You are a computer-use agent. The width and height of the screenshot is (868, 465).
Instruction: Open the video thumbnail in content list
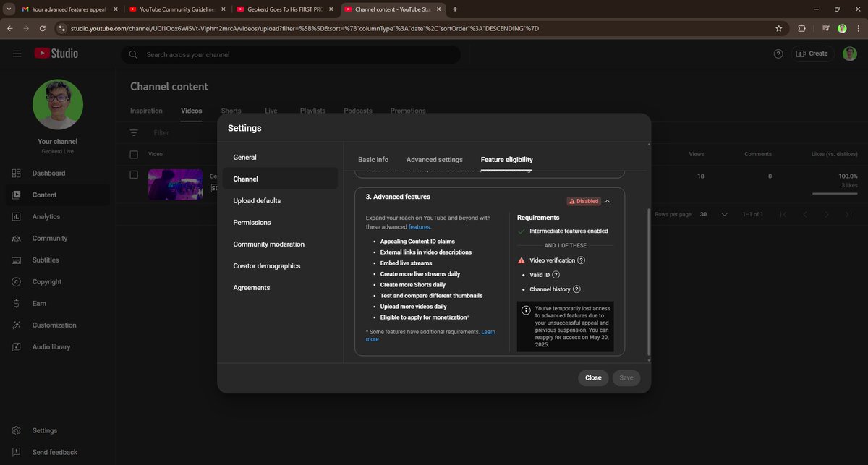pyautogui.click(x=176, y=184)
